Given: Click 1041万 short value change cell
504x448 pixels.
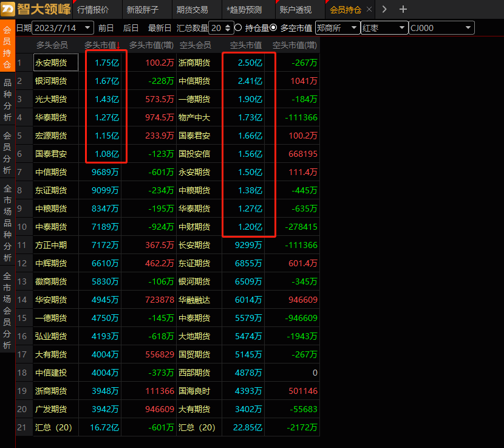Looking at the screenshot, I should click(292, 81).
